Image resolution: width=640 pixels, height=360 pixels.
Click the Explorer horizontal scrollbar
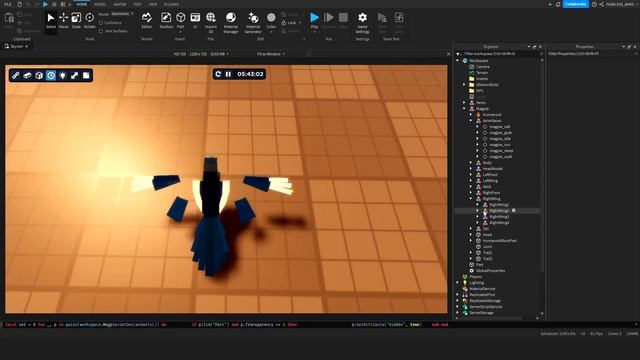point(490,318)
